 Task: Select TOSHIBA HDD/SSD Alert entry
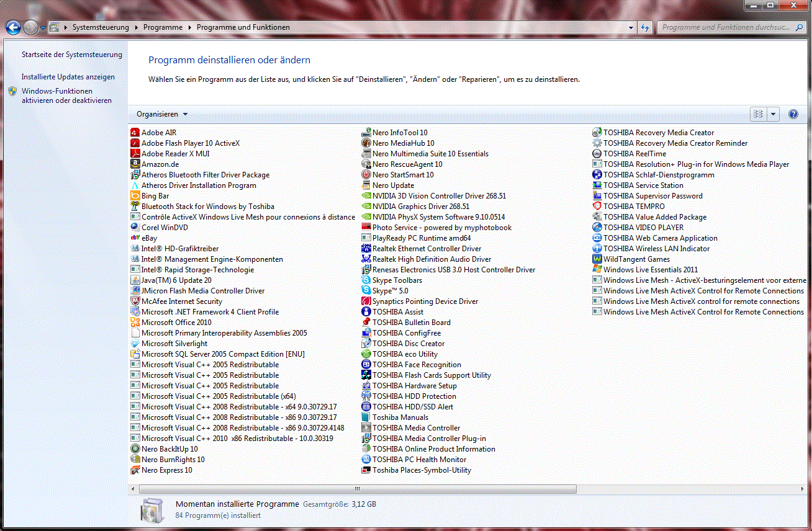click(x=408, y=407)
